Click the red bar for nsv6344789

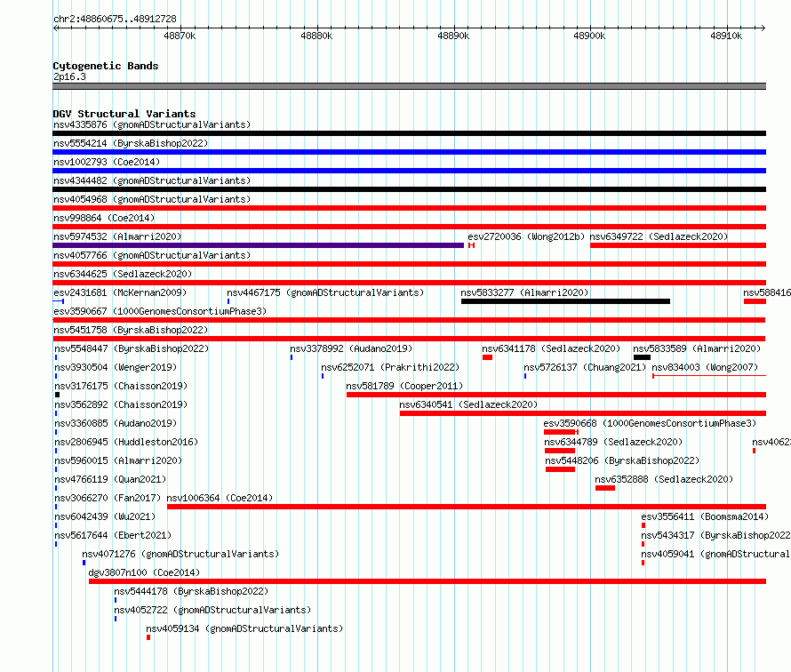559,451
